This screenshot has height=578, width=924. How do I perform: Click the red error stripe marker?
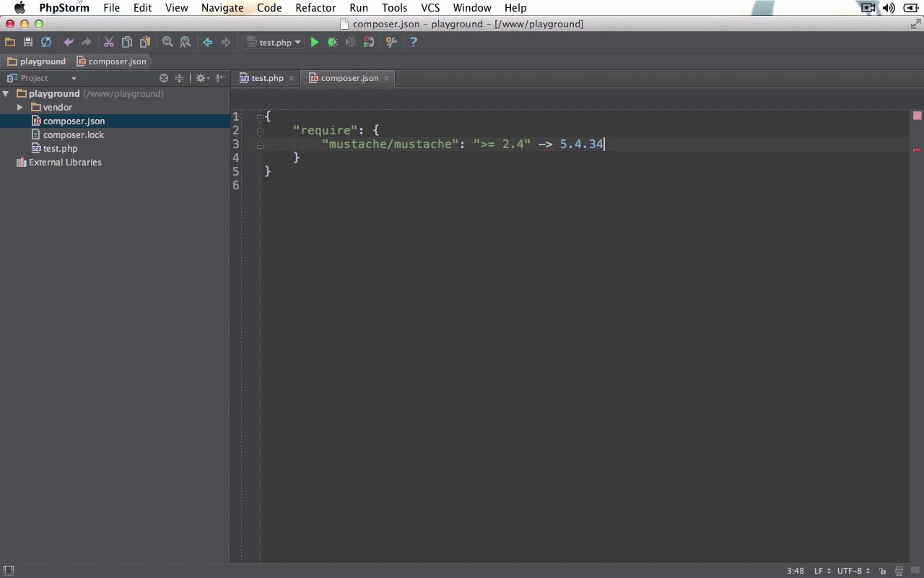917,150
